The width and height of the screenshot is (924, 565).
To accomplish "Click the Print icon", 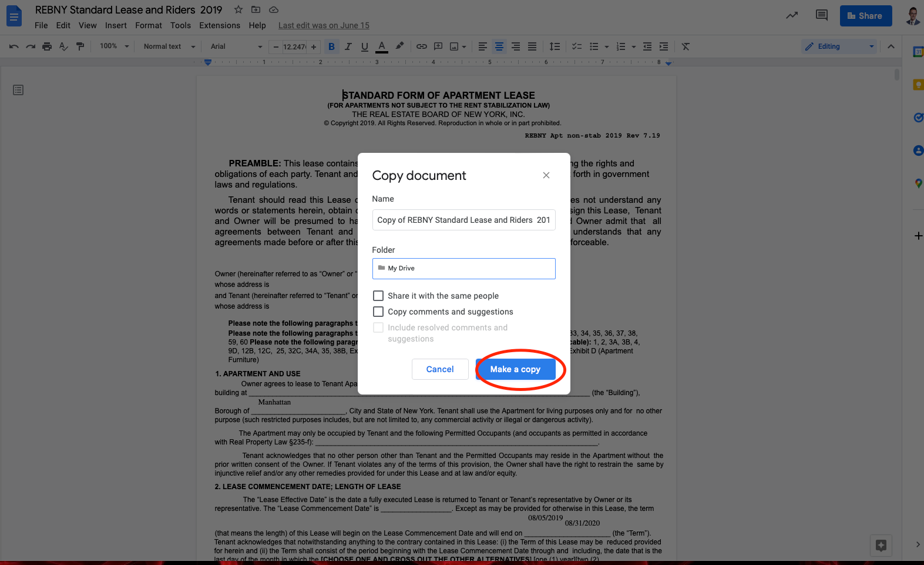I will pyautogui.click(x=47, y=46).
